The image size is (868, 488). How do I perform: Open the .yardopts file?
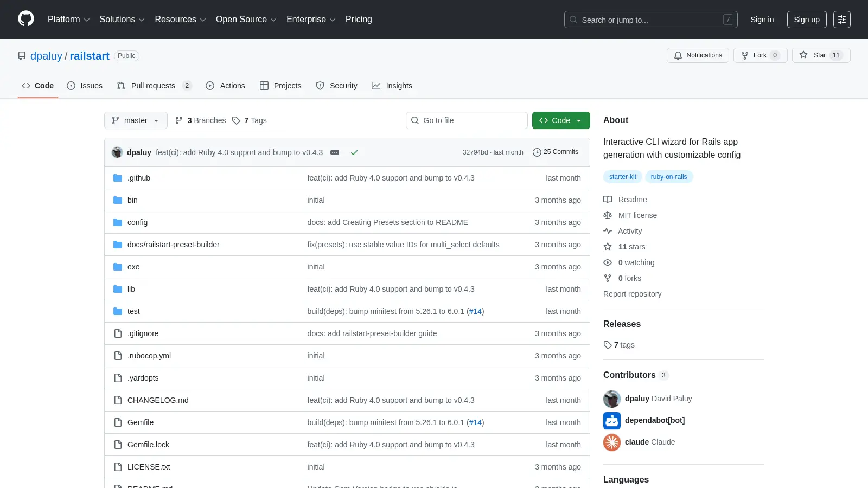click(143, 378)
